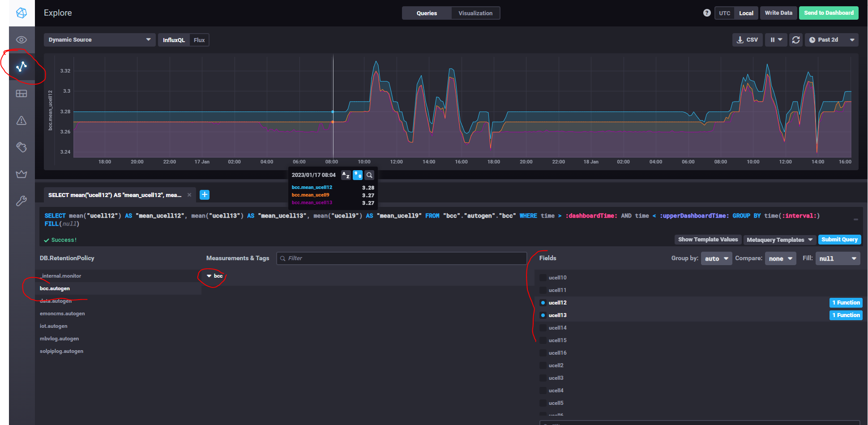The height and width of the screenshot is (425, 868).
Task: Open the Past 2d time range dropdown
Action: [832, 40]
